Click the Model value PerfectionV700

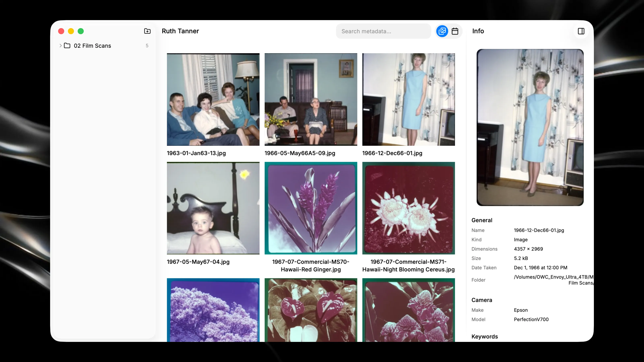531,319
